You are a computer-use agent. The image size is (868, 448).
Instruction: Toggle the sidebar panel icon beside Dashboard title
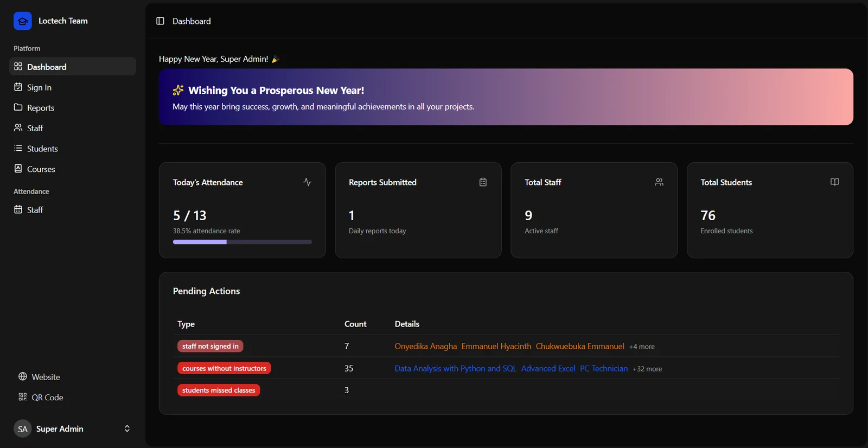click(x=160, y=21)
